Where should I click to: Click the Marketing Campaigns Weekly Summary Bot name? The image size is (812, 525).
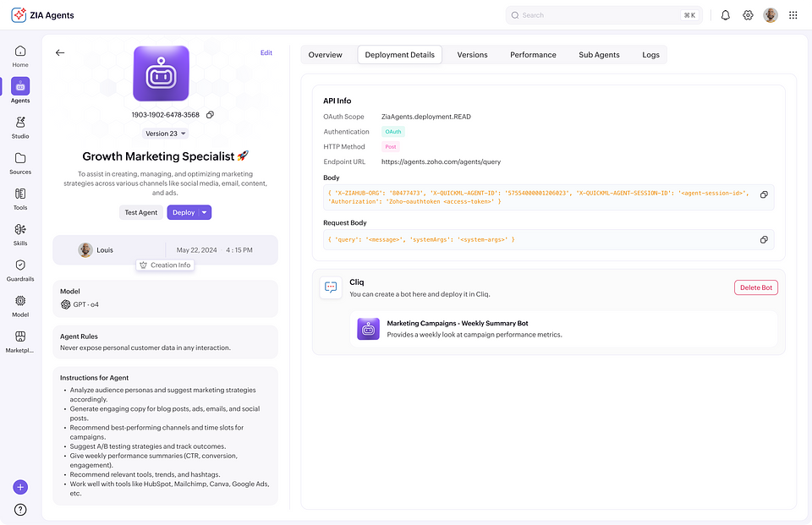[458, 323]
